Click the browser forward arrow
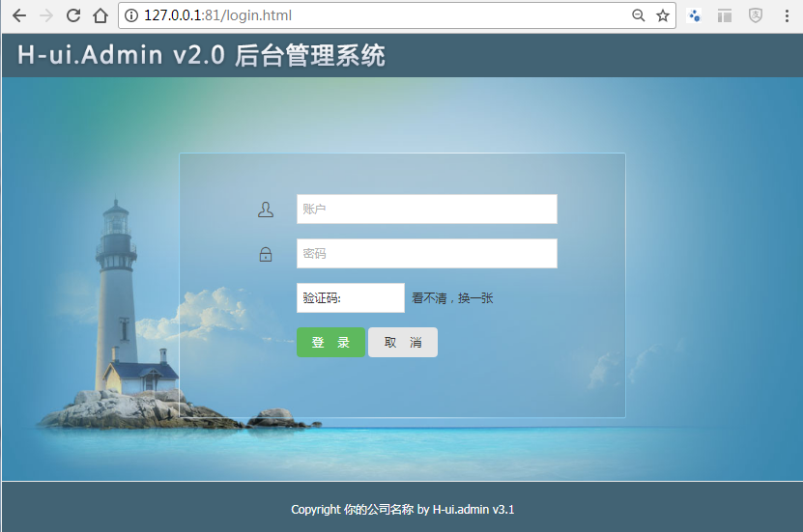 click(46, 15)
